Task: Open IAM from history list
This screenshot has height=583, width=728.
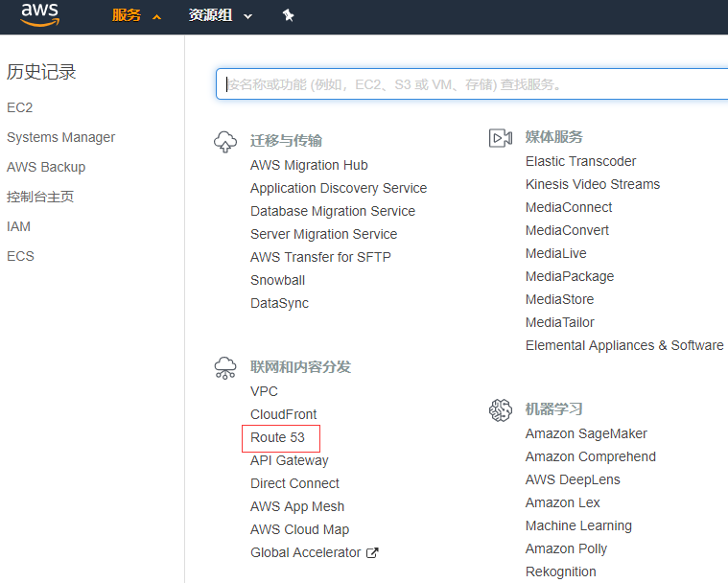Action: tap(18, 226)
